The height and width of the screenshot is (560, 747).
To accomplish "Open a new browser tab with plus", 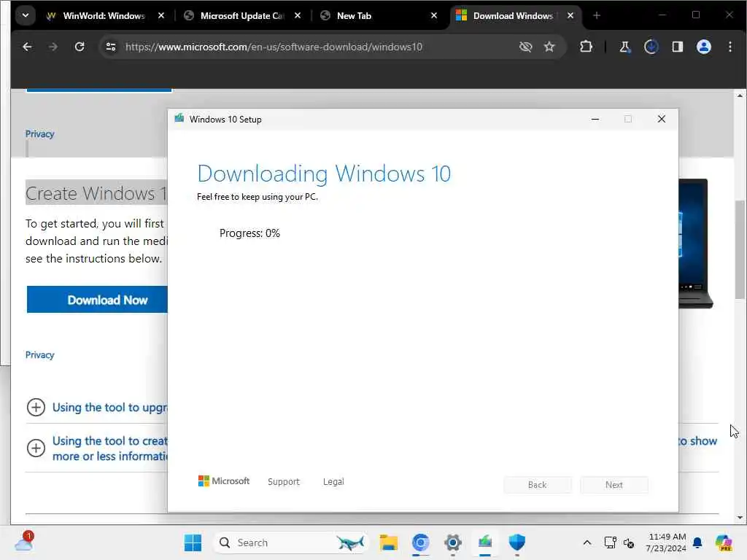I will (x=597, y=16).
